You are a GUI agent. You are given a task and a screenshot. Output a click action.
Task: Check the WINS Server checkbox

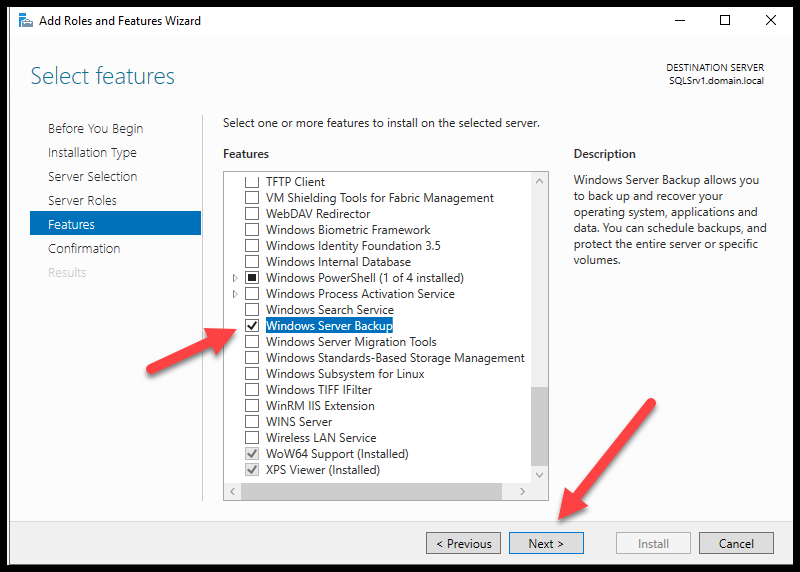pyautogui.click(x=252, y=421)
